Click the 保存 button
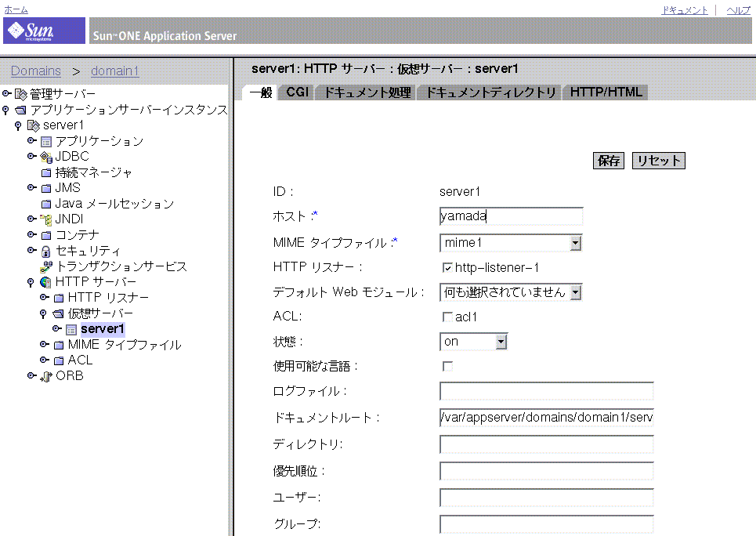The image size is (756, 536). pos(609,161)
